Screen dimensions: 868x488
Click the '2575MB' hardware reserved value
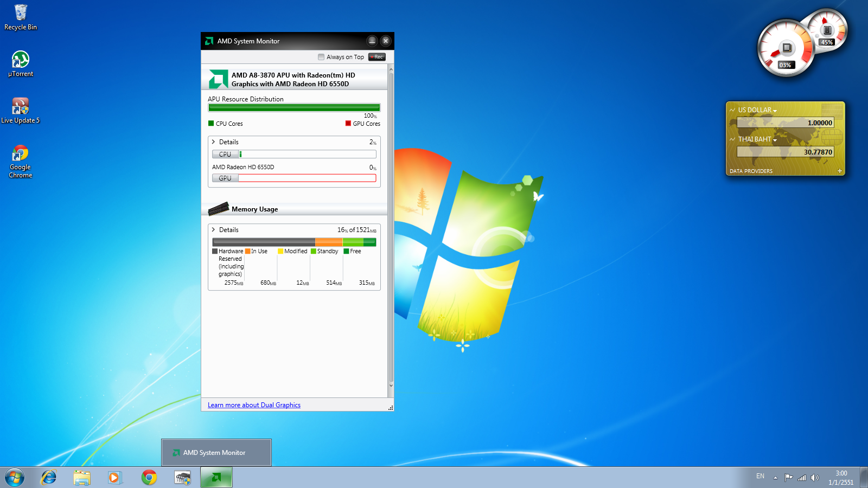pos(234,283)
